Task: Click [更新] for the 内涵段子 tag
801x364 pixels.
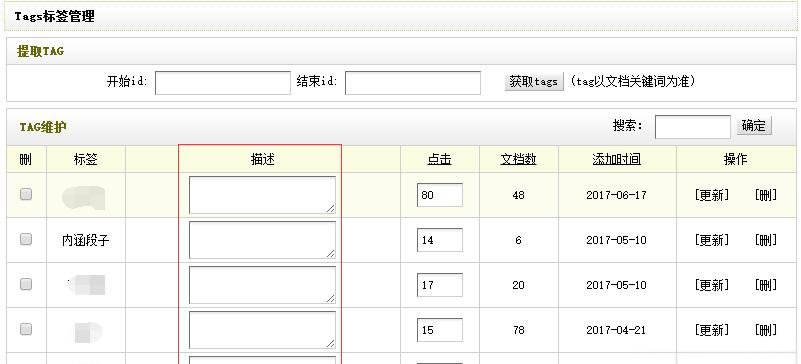Action: click(712, 240)
